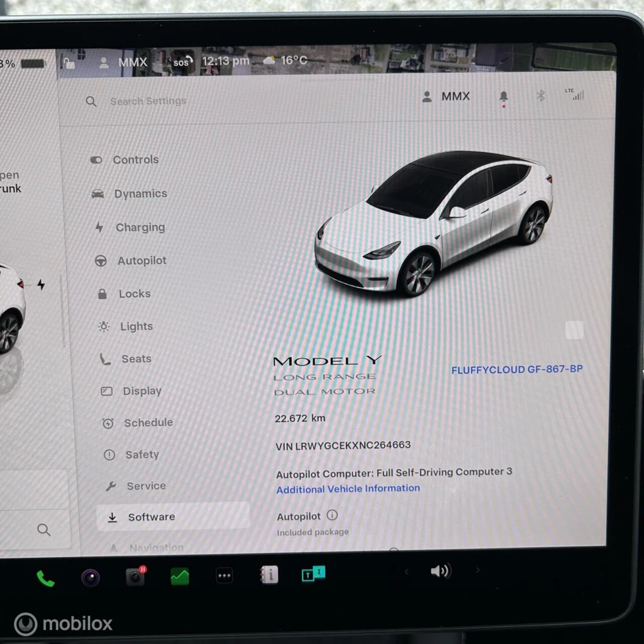Open the Charging settings menu
This screenshot has height=644, width=644.
click(x=130, y=227)
